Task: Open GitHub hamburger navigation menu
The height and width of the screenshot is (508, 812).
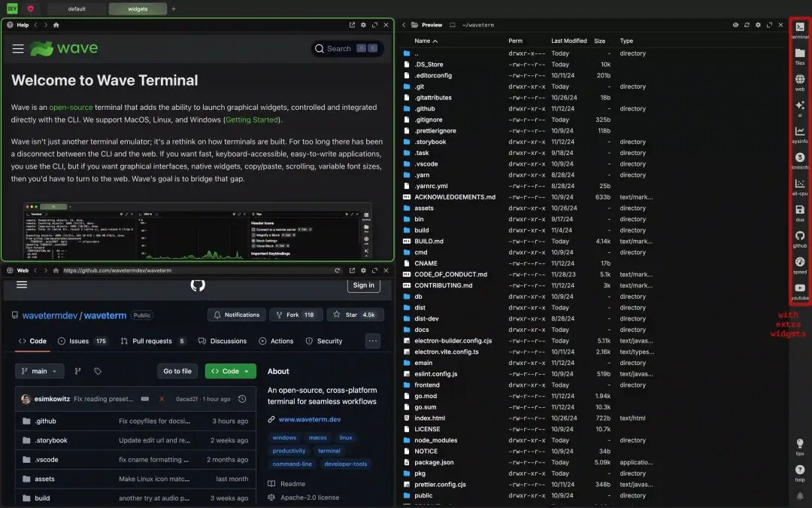Action: click(x=22, y=284)
